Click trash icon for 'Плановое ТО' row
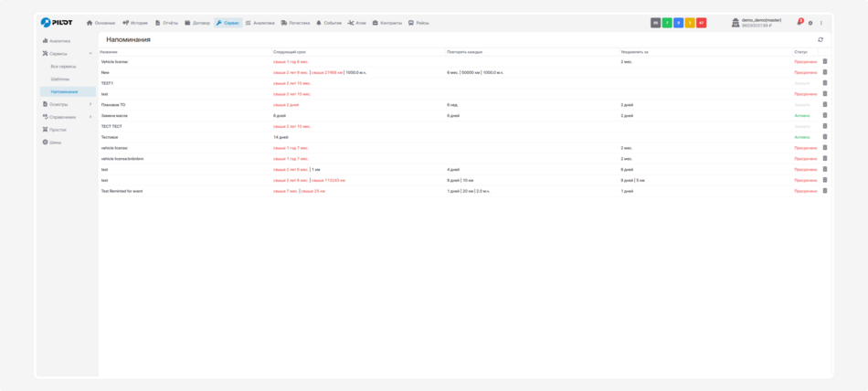868x391 pixels. [x=824, y=105]
